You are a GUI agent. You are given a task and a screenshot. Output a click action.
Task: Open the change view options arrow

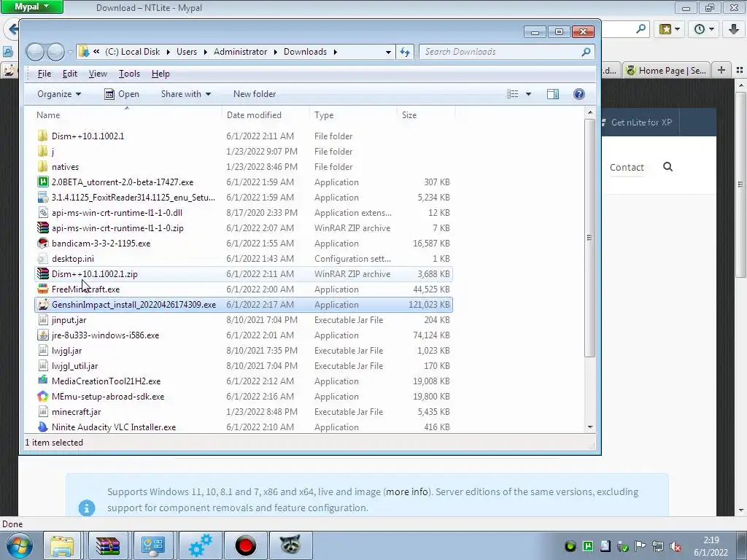(528, 94)
